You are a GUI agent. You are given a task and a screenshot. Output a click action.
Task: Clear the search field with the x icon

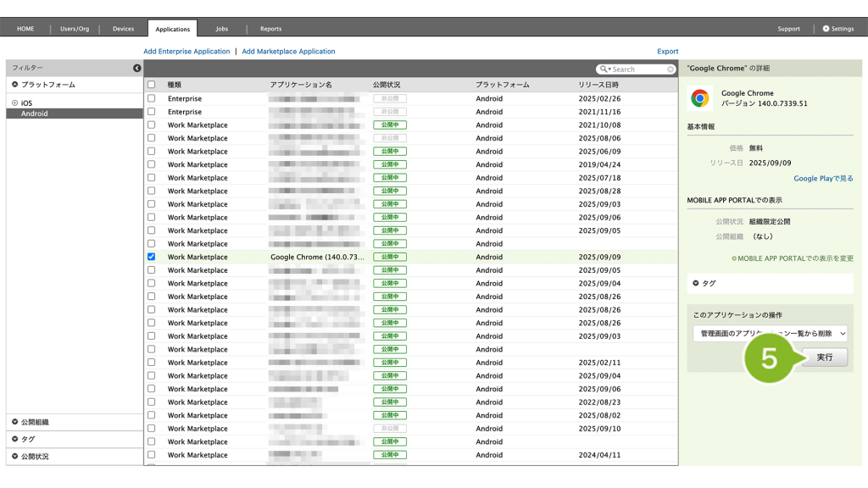click(x=671, y=69)
